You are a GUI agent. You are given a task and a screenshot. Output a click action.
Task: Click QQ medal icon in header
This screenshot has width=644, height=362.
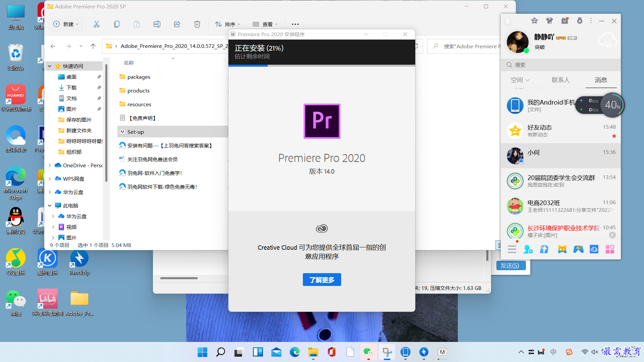click(x=580, y=21)
